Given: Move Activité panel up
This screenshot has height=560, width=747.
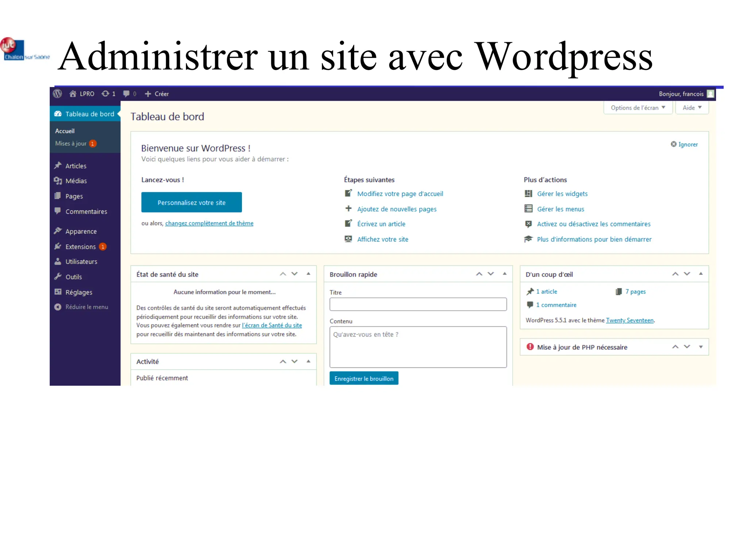Looking at the screenshot, I should (283, 361).
